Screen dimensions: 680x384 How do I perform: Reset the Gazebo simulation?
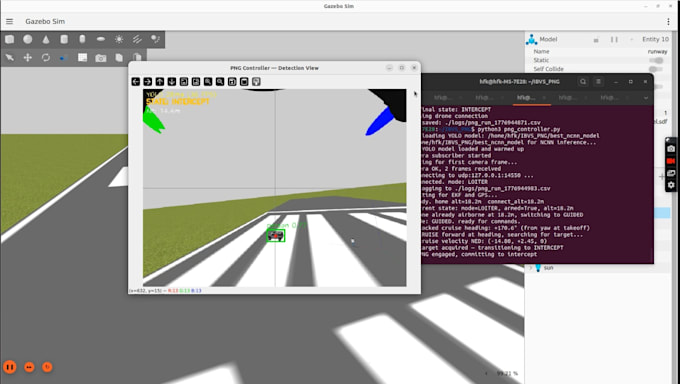[x=47, y=367]
